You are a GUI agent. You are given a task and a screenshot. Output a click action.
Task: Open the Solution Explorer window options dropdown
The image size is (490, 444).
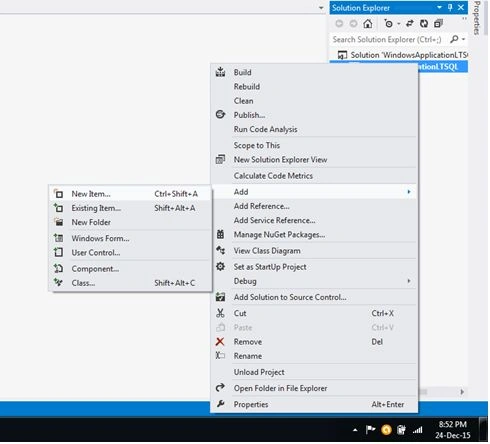coord(439,7)
